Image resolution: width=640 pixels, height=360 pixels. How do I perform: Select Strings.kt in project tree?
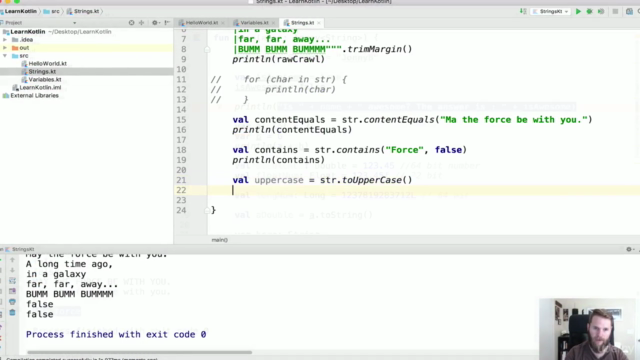[42, 71]
